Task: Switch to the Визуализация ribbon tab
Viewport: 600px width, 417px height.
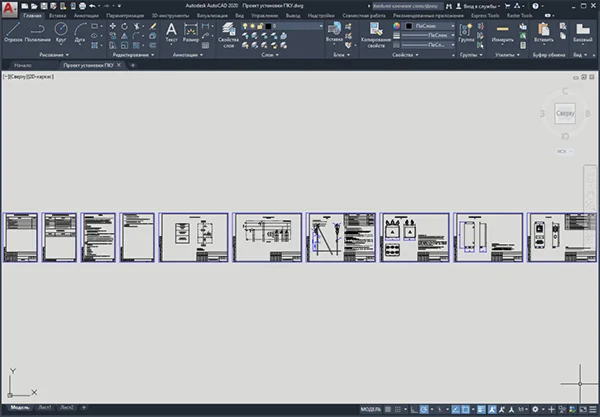Action: 212,16
